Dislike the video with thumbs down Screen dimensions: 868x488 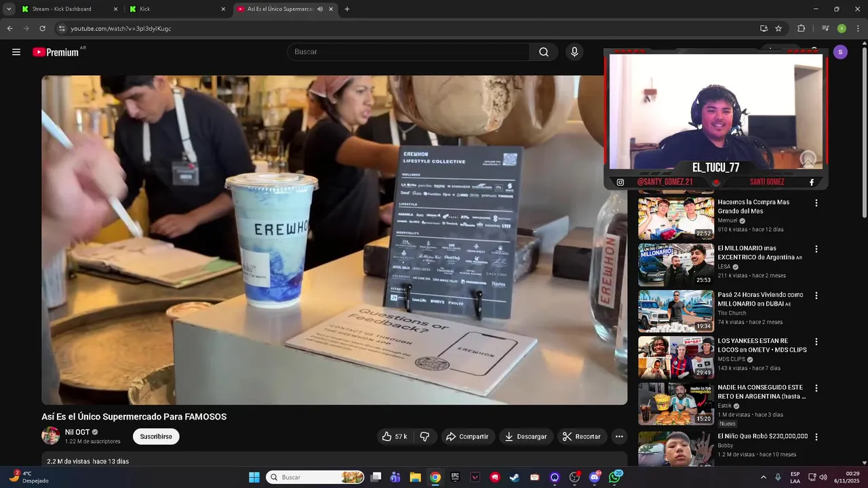[x=425, y=436]
